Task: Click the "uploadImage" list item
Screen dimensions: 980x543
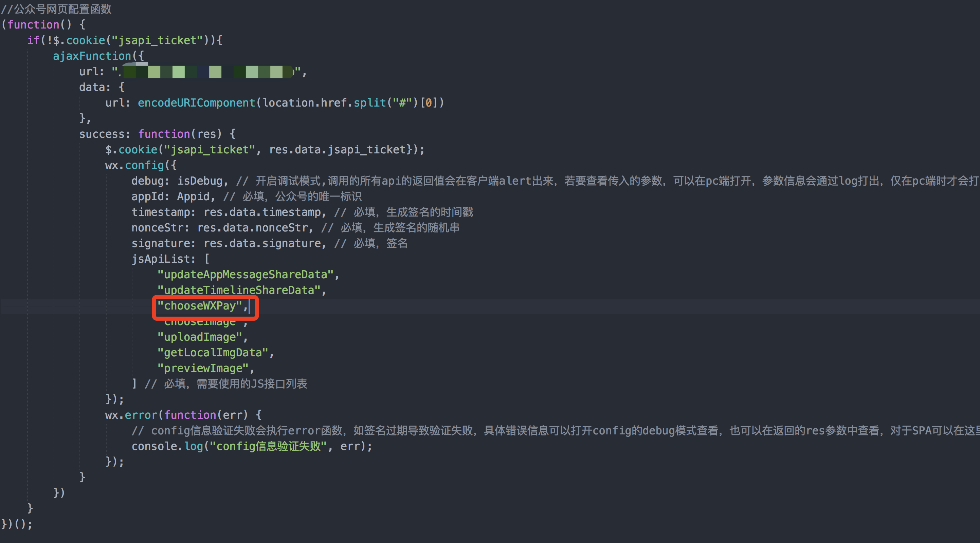Action: point(200,337)
